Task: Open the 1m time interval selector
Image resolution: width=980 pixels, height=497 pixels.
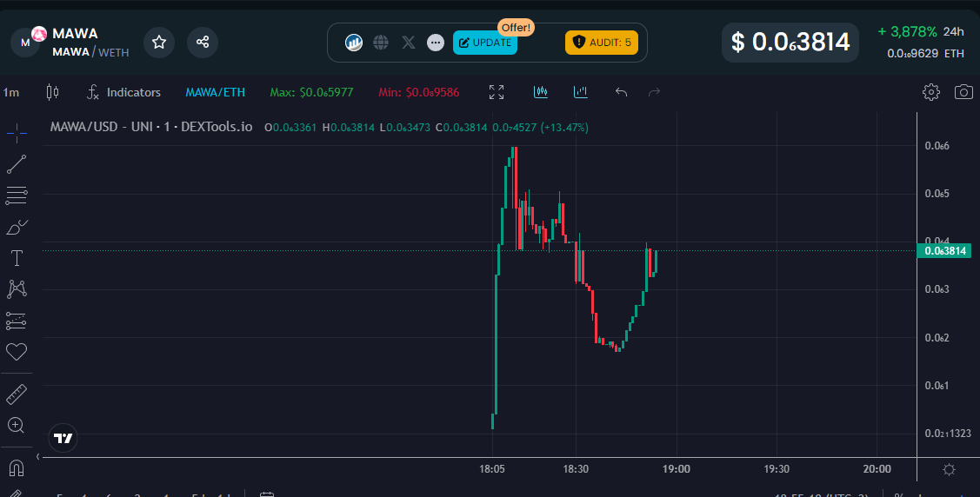Action: 11,92
